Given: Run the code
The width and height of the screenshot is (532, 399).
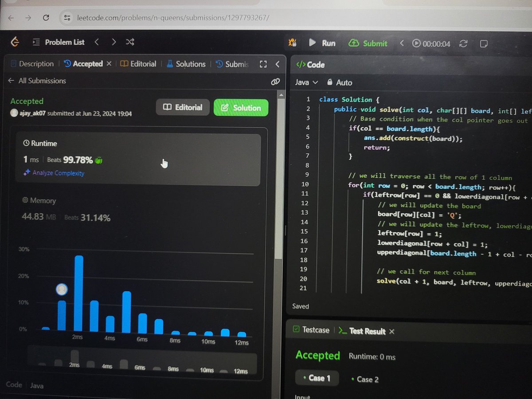Looking at the screenshot, I should (322, 43).
